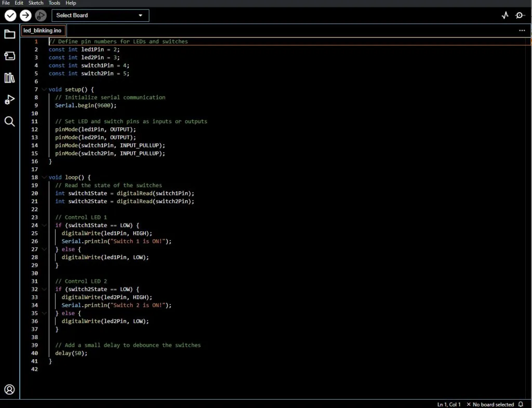Open the Sketchbook folder icon in sidebar
Viewport: 532px width, 408px height.
pyautogui.click(x=9, y=34)
